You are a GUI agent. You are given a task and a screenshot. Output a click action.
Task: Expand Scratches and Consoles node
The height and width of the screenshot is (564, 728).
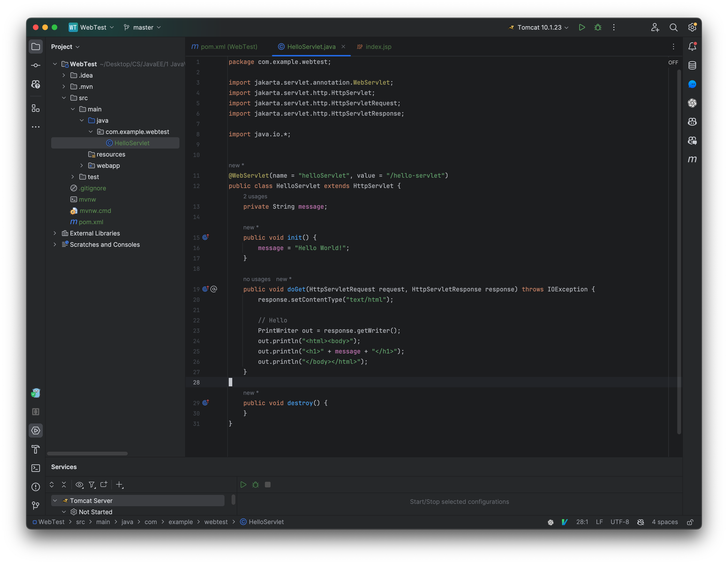pyautogui.click(x=55, y=244)
